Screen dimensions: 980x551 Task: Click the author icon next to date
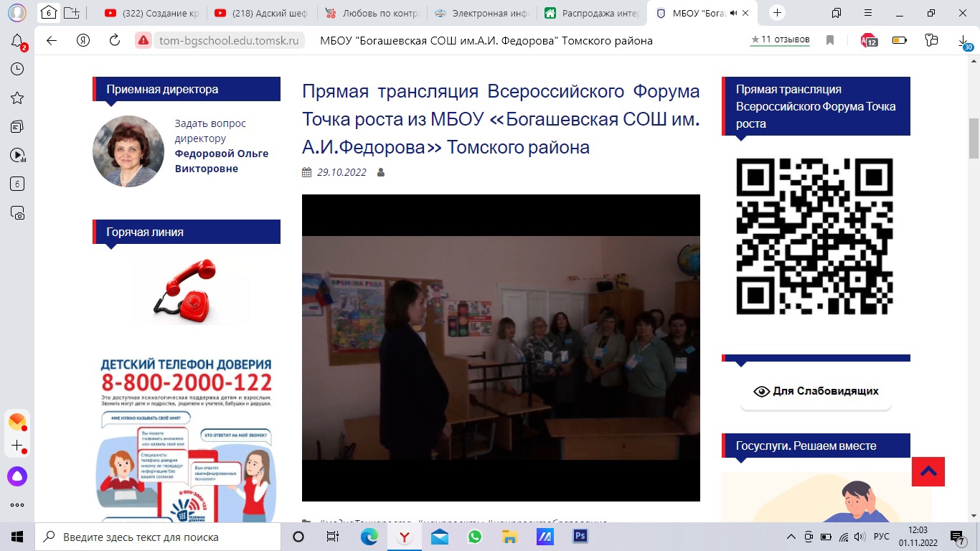tap(381, 172)
